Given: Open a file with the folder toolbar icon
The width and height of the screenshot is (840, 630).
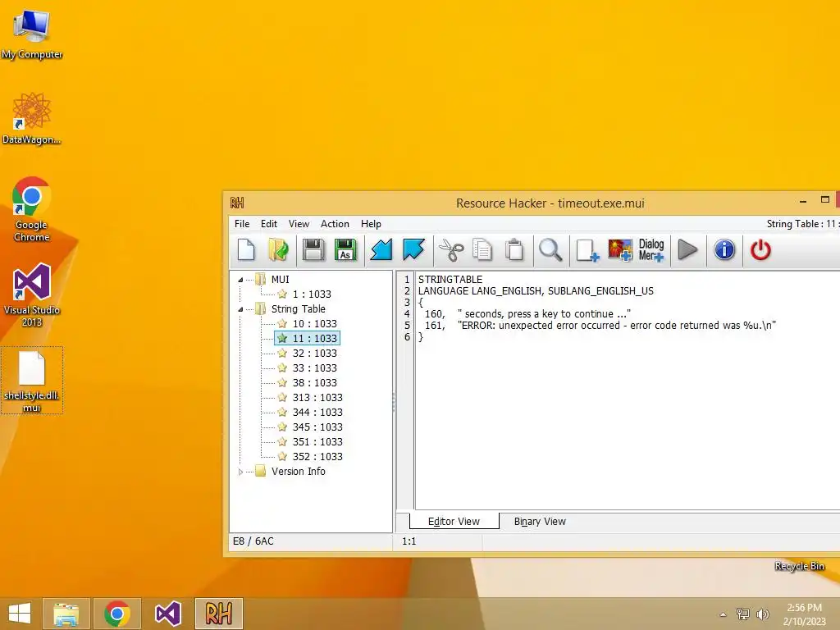Looking at the screenshot, I should pos(279,250).
